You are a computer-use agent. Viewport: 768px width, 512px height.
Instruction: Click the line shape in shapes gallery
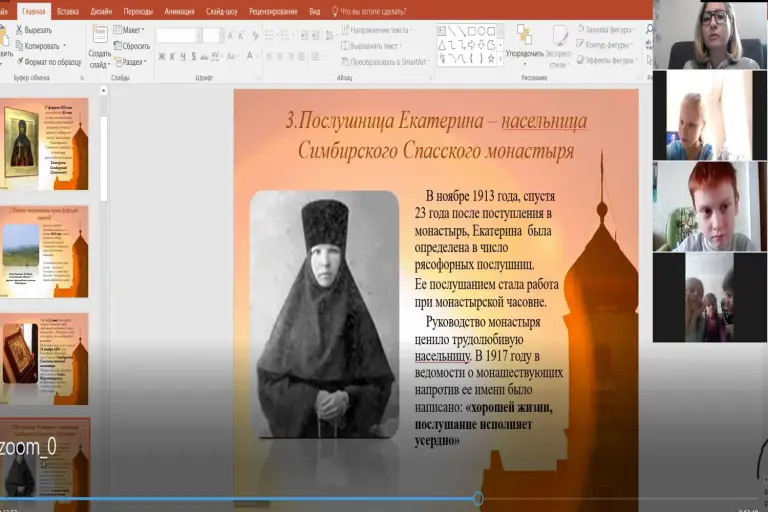click(452, 31)
